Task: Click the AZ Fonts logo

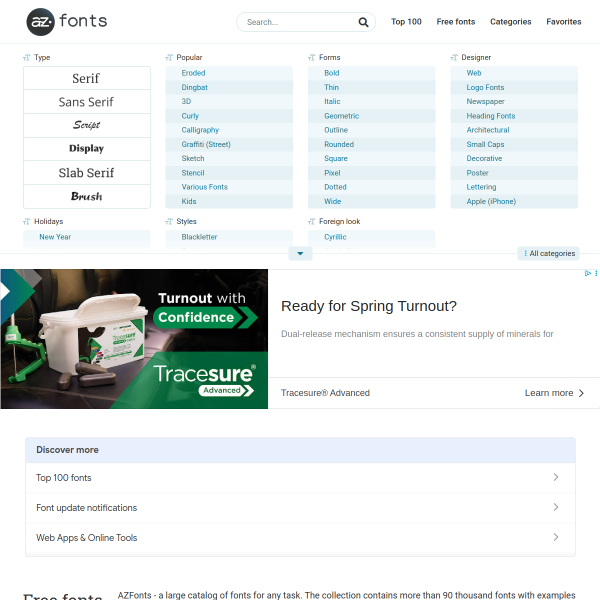Action: pyautogui.click(x=67, y=22)
